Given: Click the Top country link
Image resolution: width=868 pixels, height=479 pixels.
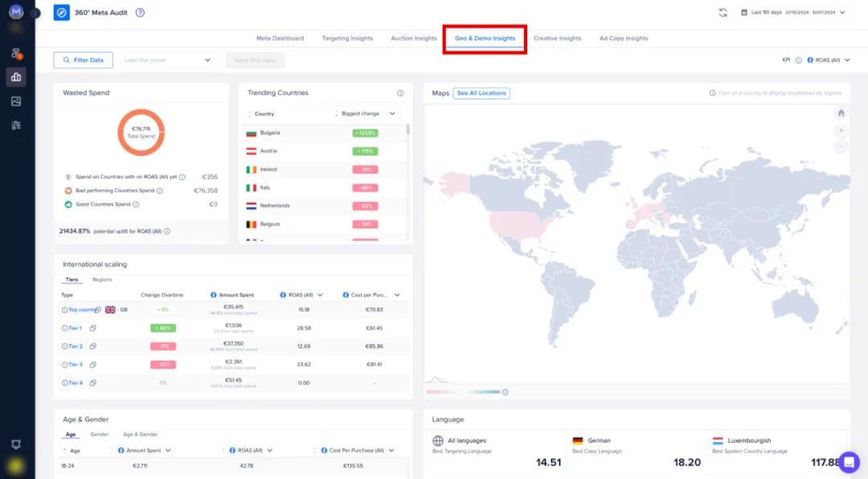Looking at the screenshot, I should click(82, 310).
